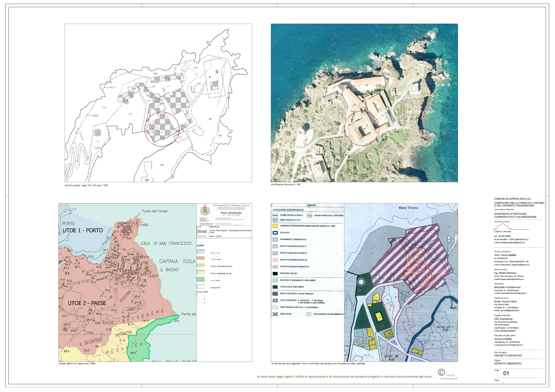555x392 pixels.
Task: Click the Demolizione crossed-out legend icon
Action: (275, 314)
